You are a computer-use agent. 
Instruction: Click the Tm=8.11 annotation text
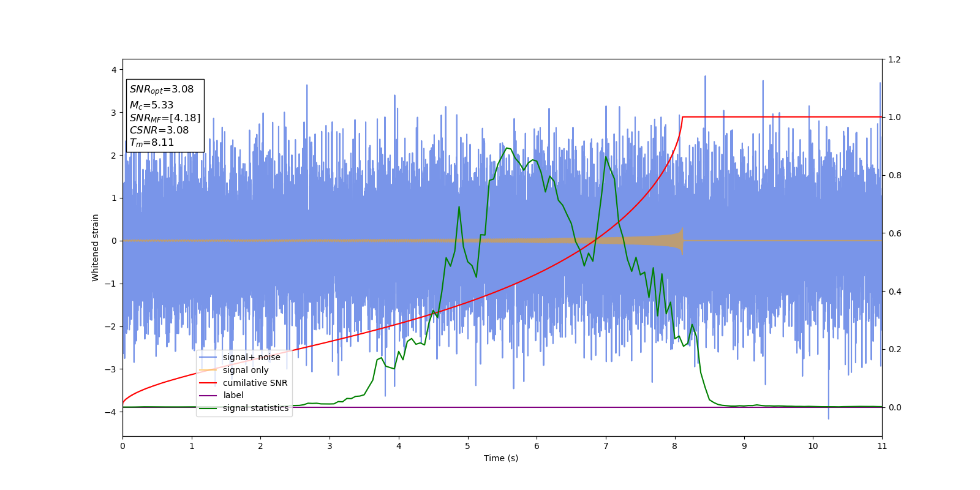pos(151,143)
